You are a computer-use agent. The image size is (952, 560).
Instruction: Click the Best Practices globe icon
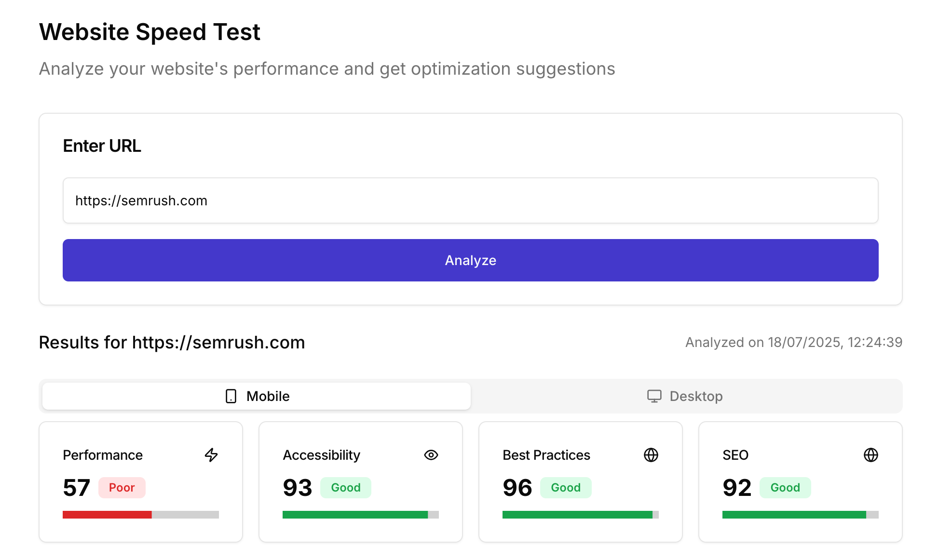coord(651,455)
